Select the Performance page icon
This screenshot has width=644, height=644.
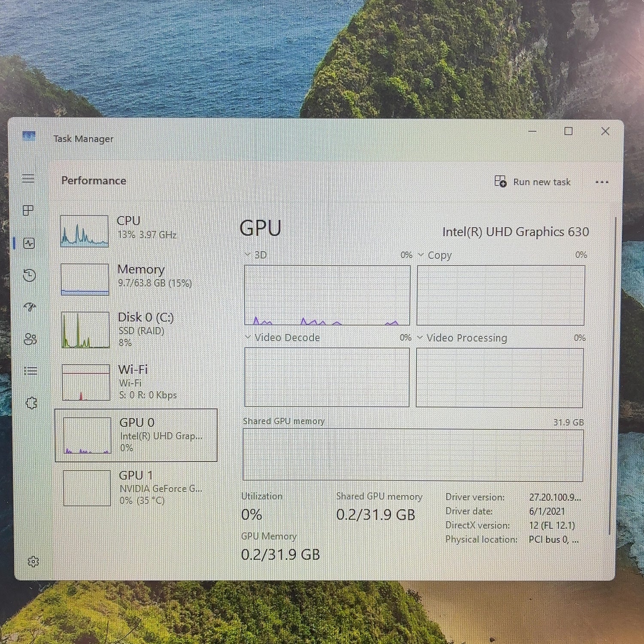coord(29,243)
